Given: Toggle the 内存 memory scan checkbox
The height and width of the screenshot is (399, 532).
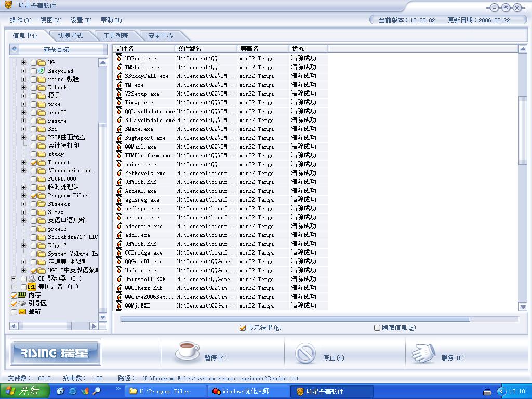Looking at the screenshot, I should [x=14, y=295].
